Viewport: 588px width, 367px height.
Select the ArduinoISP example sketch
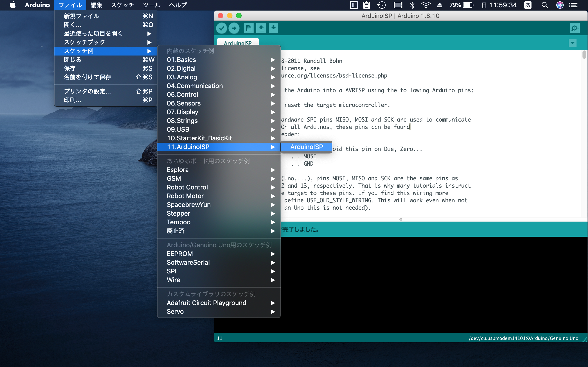306,147
